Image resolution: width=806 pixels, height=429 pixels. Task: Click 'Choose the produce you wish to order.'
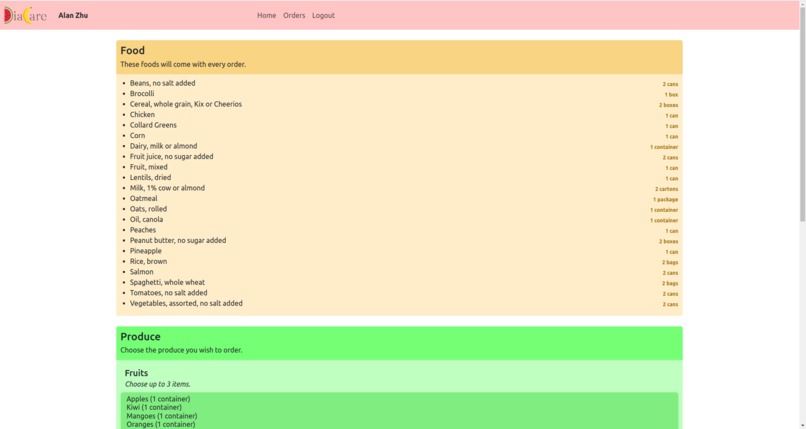pyautogui.click(x=181, y=350)
